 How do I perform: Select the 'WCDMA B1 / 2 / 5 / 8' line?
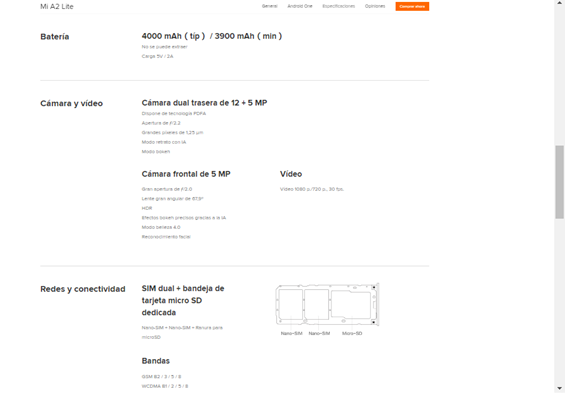(x=165, y=387)
